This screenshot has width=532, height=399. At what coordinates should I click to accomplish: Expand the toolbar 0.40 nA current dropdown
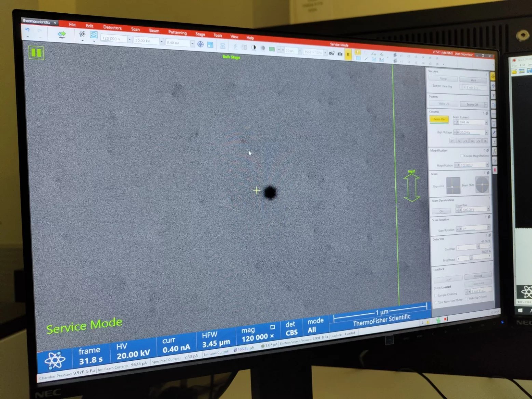(x=192, y=44)
